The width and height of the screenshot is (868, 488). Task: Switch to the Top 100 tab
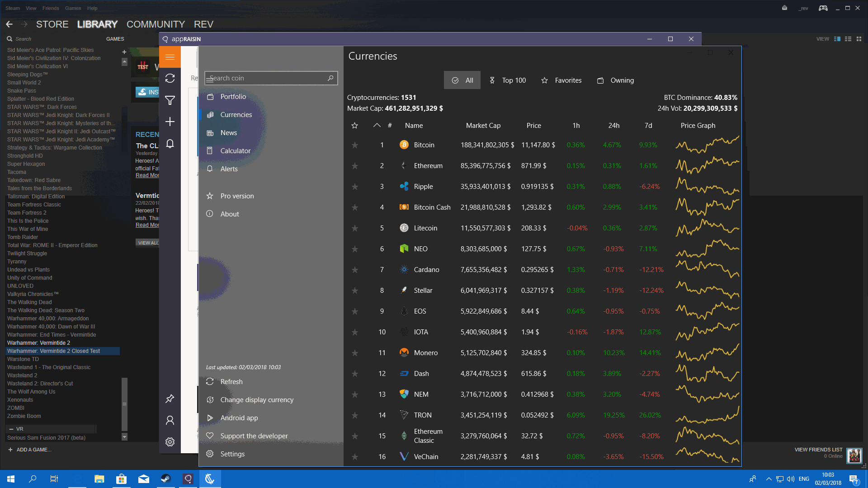(x=508, y=80)
